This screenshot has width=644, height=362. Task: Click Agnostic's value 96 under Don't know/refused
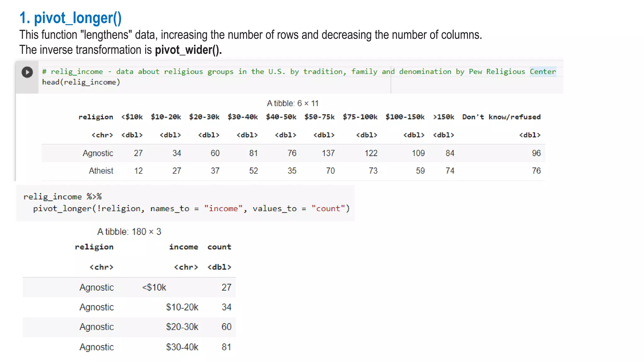536,153
